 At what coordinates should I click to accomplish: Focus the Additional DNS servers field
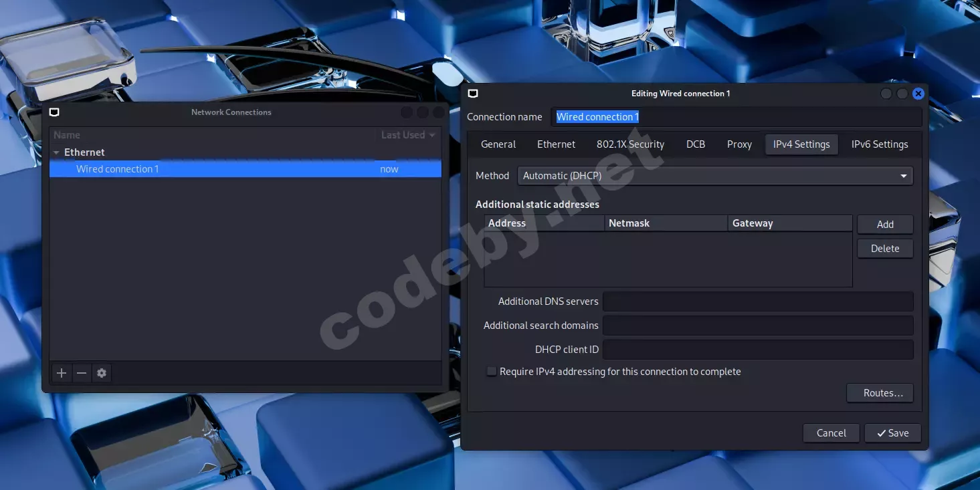click(758, 301)
